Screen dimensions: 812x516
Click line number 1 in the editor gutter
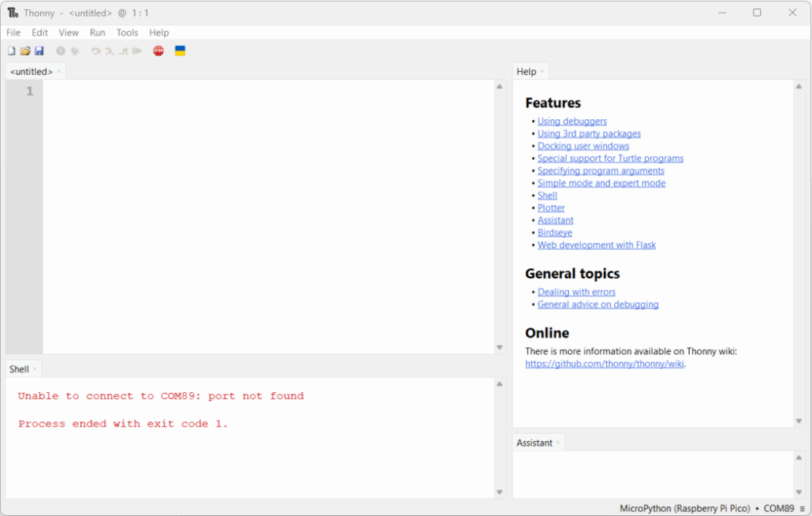click(x=29, y=92)
